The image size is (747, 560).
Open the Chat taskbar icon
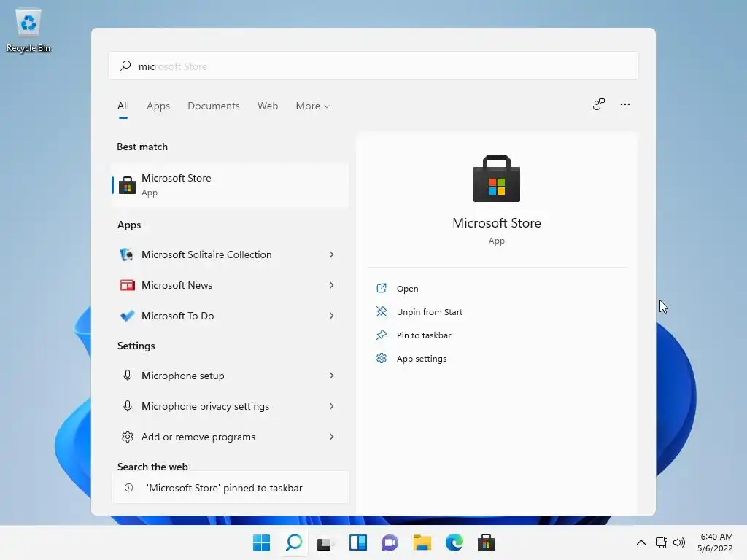(390, 542)
